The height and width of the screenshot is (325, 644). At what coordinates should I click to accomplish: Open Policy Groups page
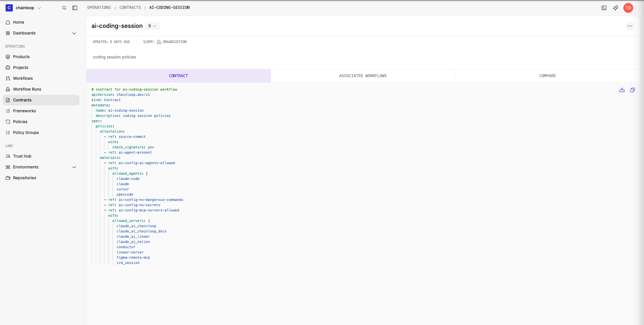coord(41,133)
